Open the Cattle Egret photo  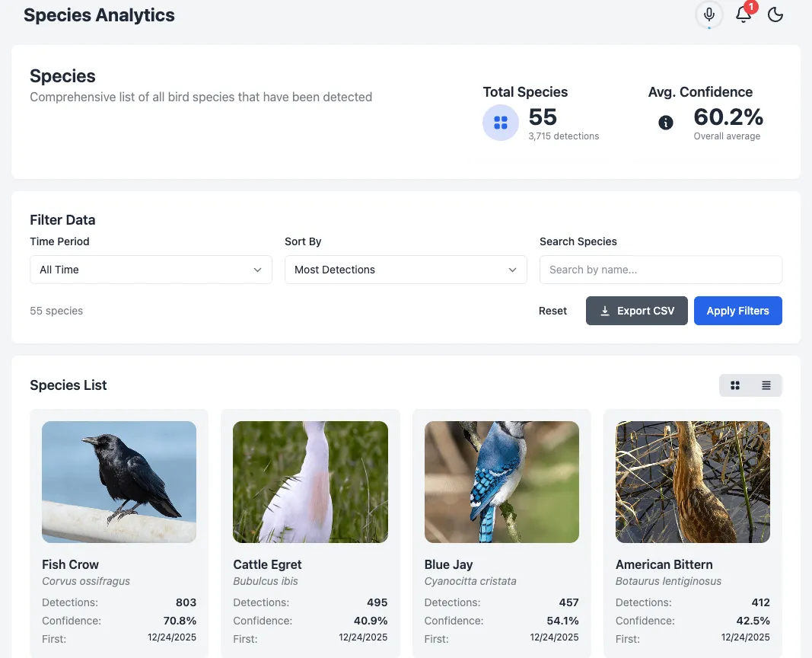[x=310, y=481]
